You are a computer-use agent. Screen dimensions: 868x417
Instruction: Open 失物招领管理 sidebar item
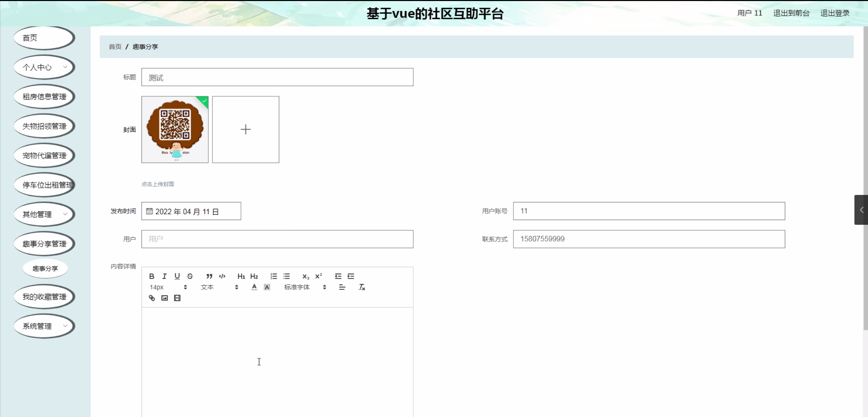44,126
